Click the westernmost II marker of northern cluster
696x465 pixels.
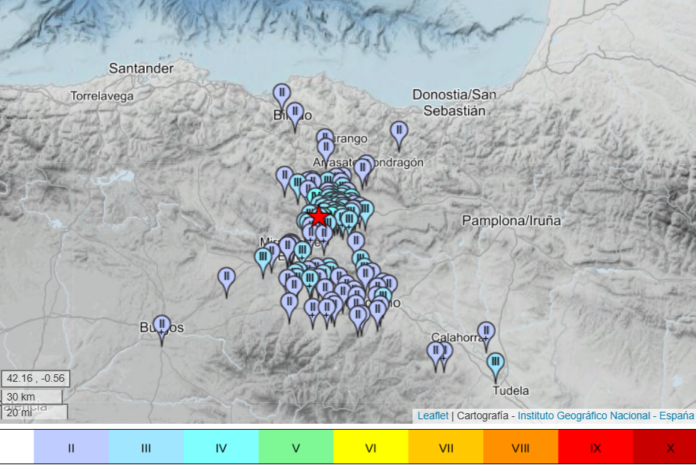point(285,181)
